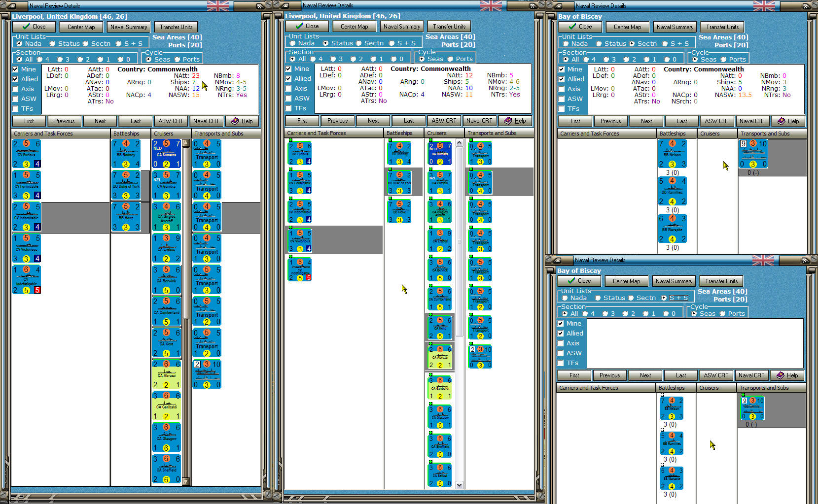The image size is (818, 504).
Task: Open the Naval Summary
Action: (128, 27)
